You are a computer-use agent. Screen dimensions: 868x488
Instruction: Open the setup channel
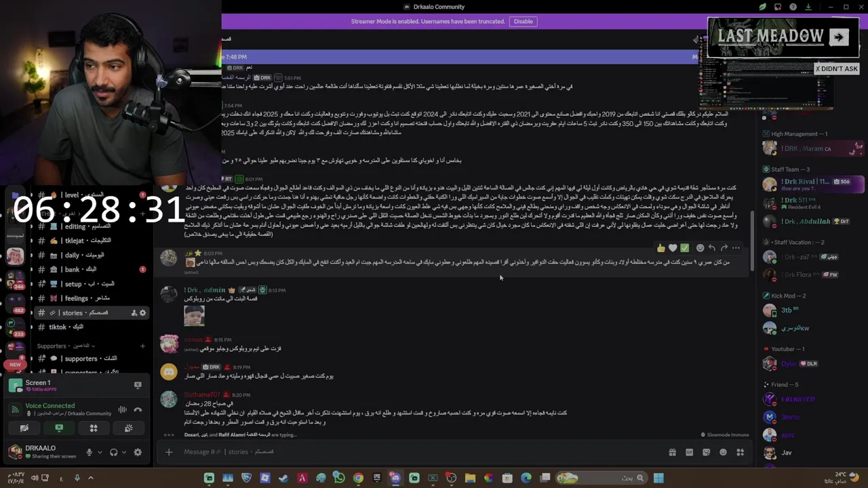tap(90, 284)
